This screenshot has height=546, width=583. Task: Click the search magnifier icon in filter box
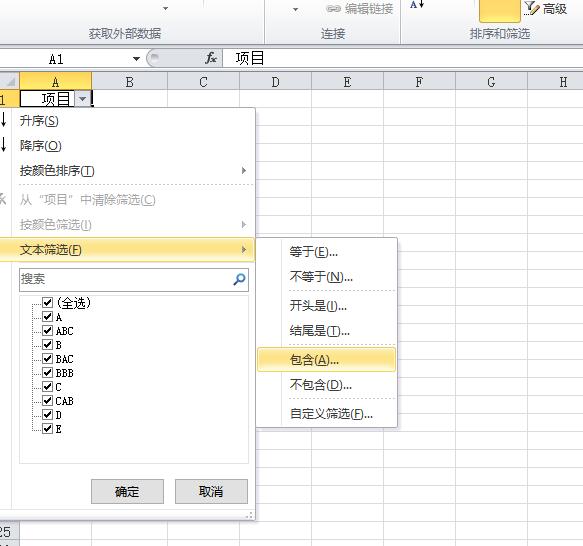coord(239,279)
